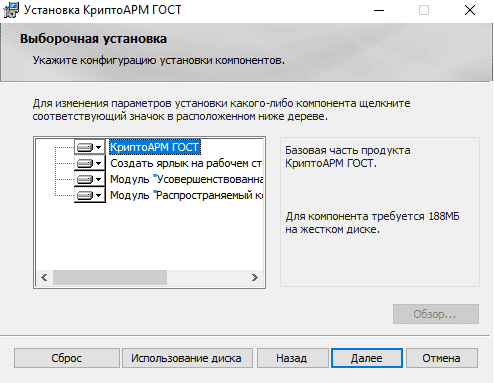Viewport: 494px width, 383px height.
Task: Open install options for Создать ярлык component
Action: click(x=89, y=163)
